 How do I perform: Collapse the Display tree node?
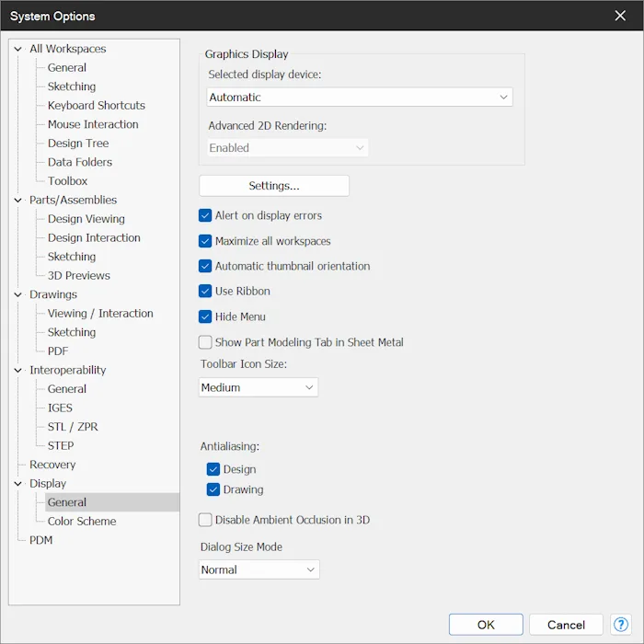click(x=17, y=483)
